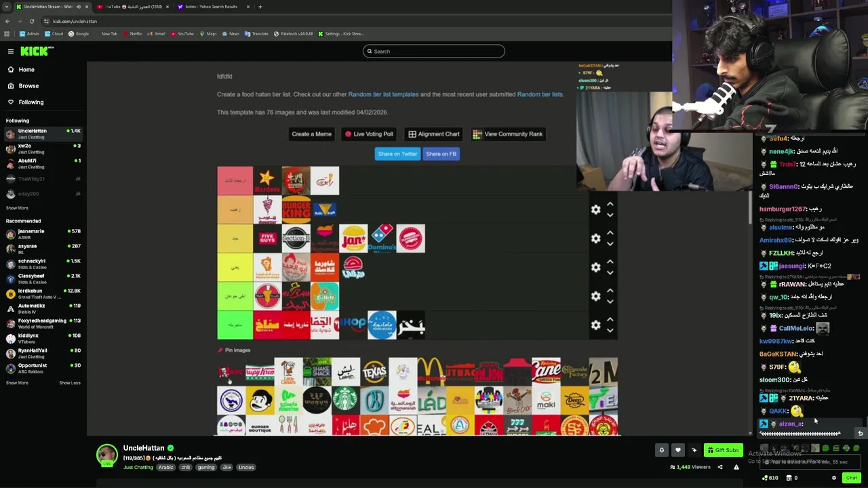The image size is (868, 488).
Task: Expand Show more under Recommended list
Action: [17, 383]
